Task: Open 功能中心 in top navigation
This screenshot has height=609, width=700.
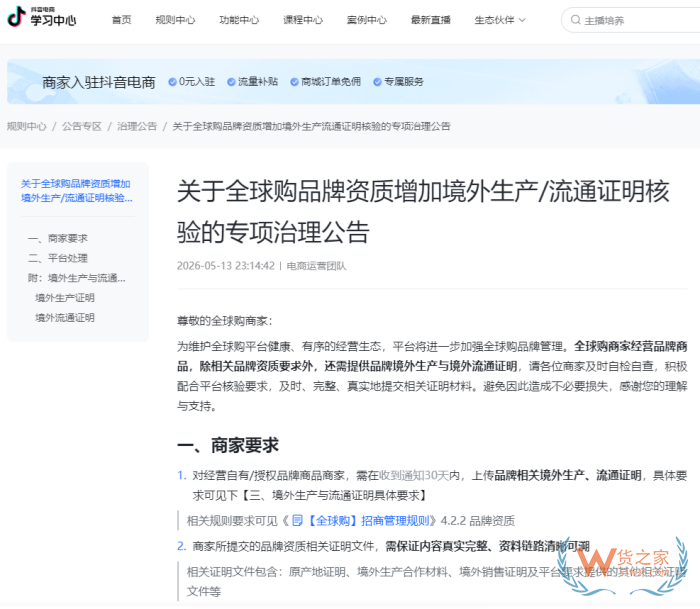Action: pyautogui.click(x=239, y=20)
